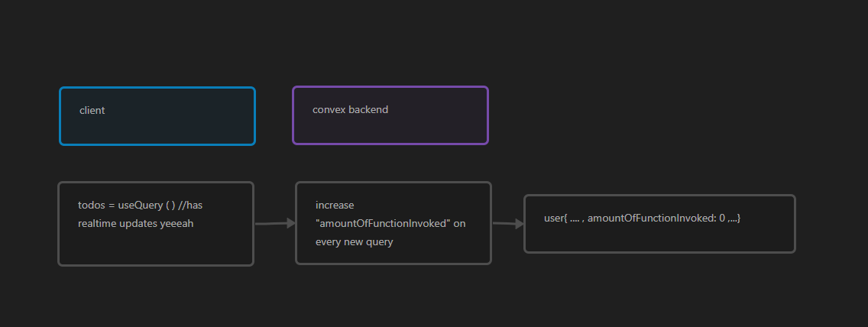868x327 pixels.
Task: Select the arrow from useQuery box to increase box
Action: coord(275,223)
